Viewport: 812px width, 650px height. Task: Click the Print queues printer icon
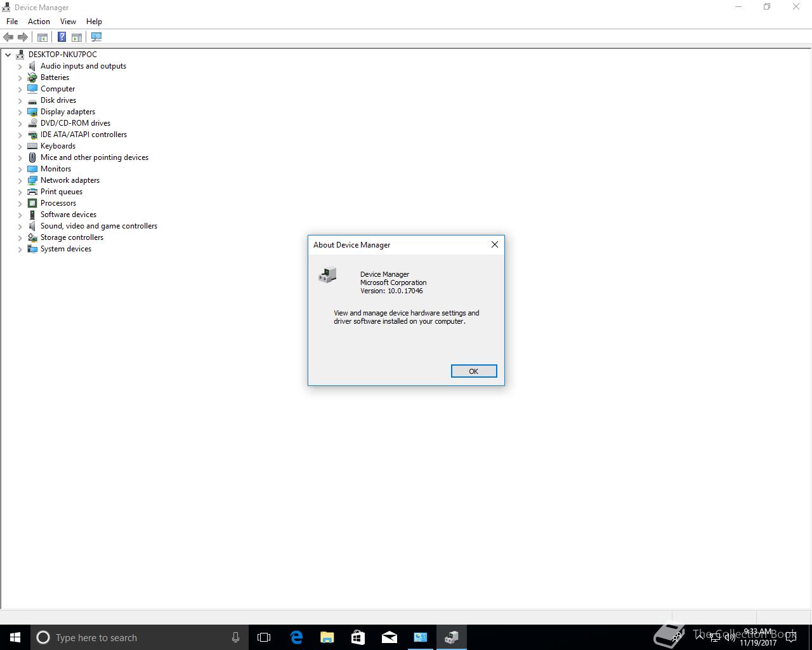pos(32,192)
